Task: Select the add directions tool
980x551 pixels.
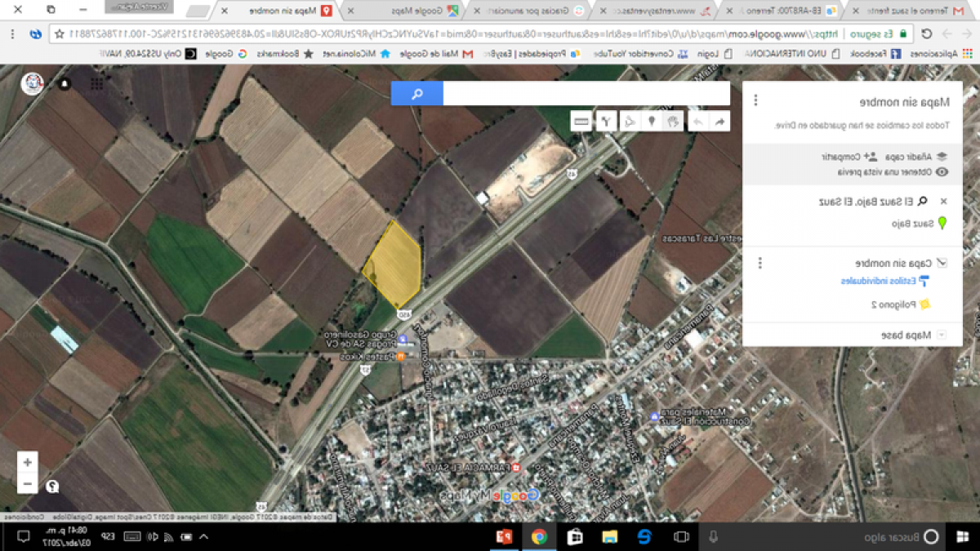Action: click(x=606, y=121)
